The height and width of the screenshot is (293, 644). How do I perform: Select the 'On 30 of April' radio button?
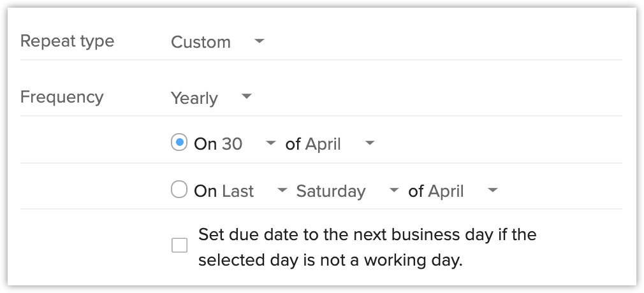(179, 143)
